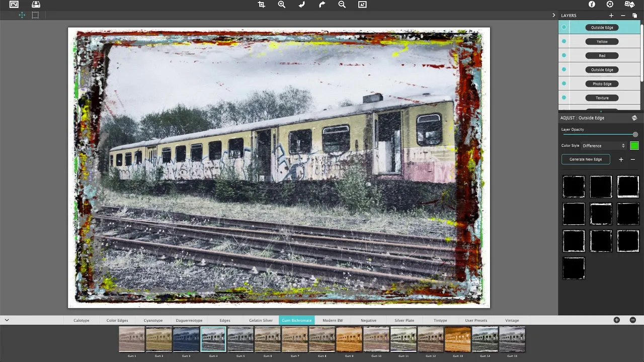This screenshot has width=644, height=362.
Task: Remove a preset with the bottom bar minus icon
Action: [x=633, y=320]
